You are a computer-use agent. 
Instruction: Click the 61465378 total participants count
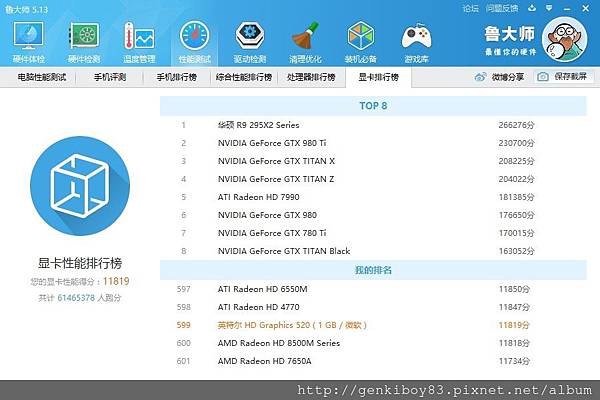click(x=76, y=298)
